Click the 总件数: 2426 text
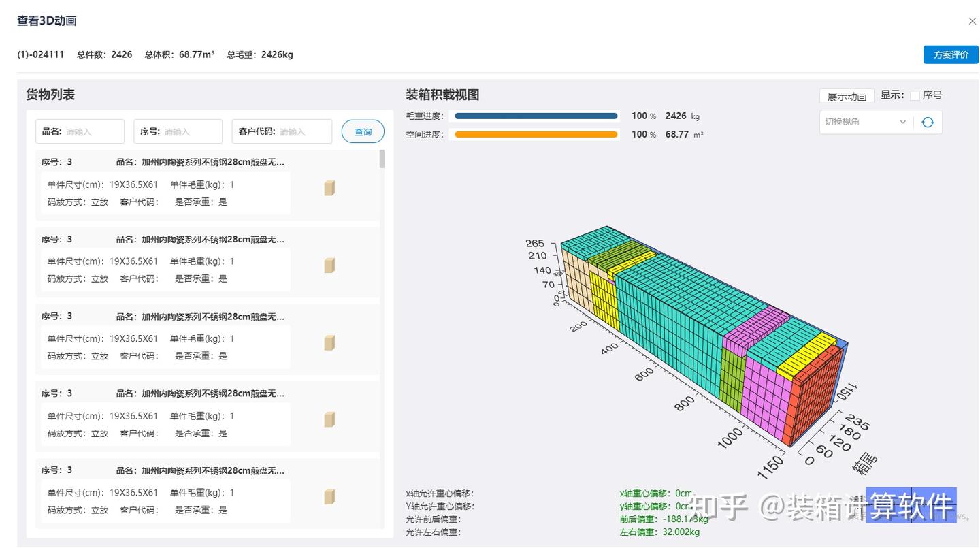980x548 pixels. [x=104, y=54]
